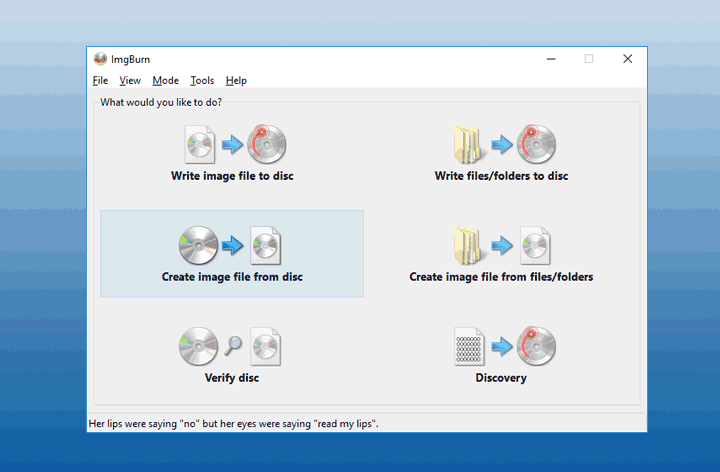Choose "Create image file from disc" label
This screenshot has height=472, width=720.
point(232,277)
